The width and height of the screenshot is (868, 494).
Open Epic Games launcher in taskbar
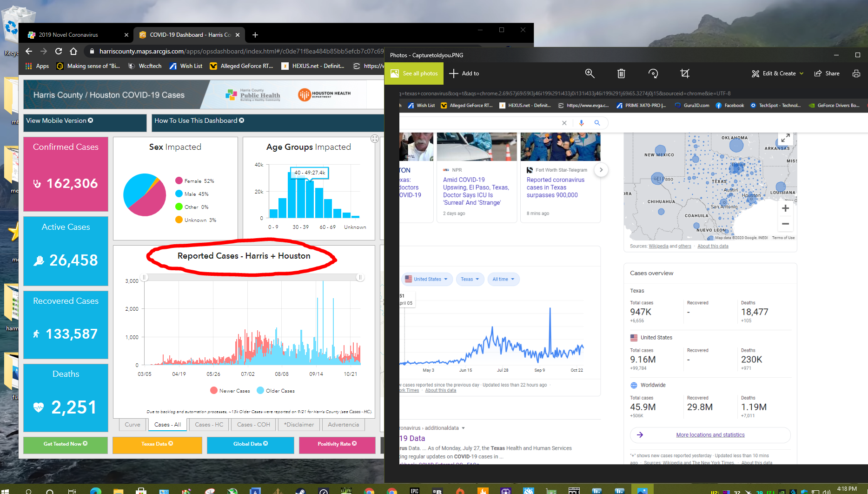point(415,491)
